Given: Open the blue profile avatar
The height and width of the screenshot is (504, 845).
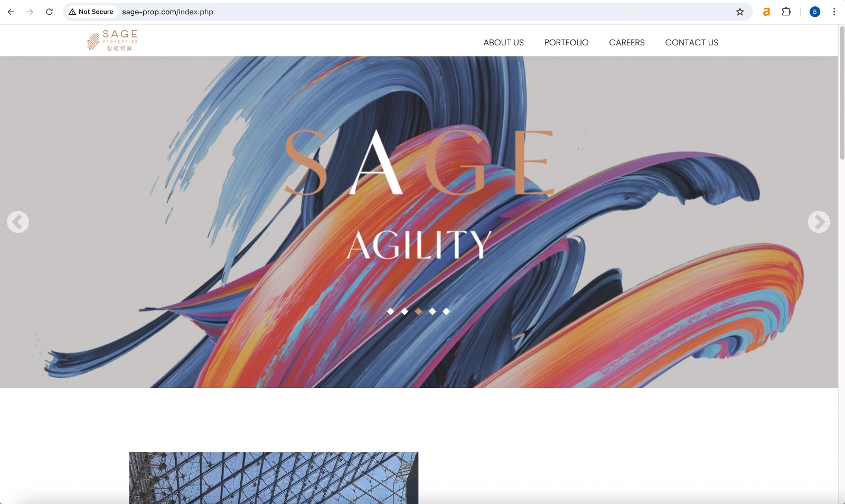Looking at the screenshot, I should [x=815, y=12].
